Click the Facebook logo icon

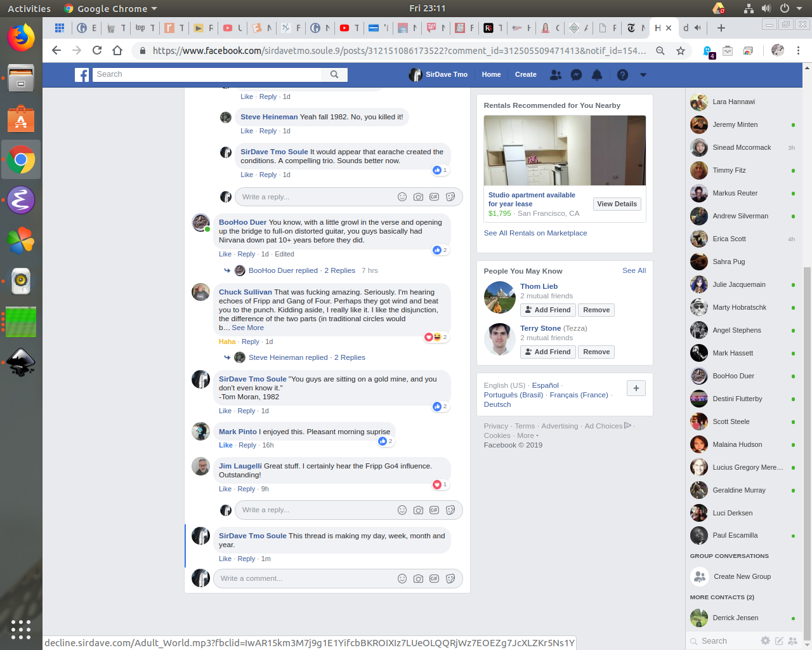click(x=82, y=75)
